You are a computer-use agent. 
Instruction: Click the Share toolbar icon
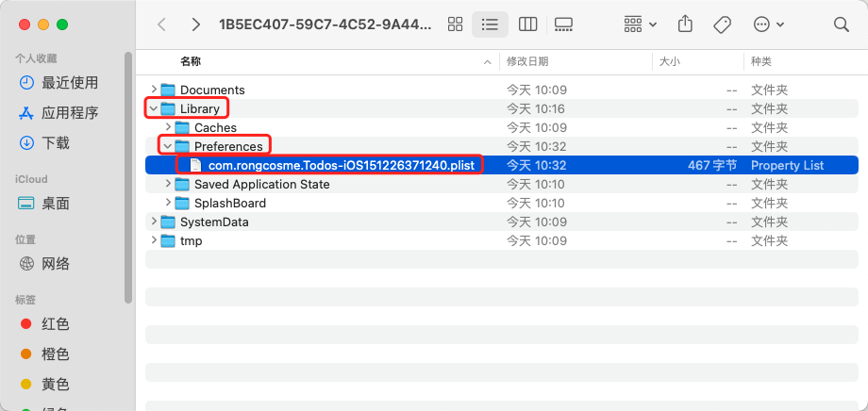685,25
